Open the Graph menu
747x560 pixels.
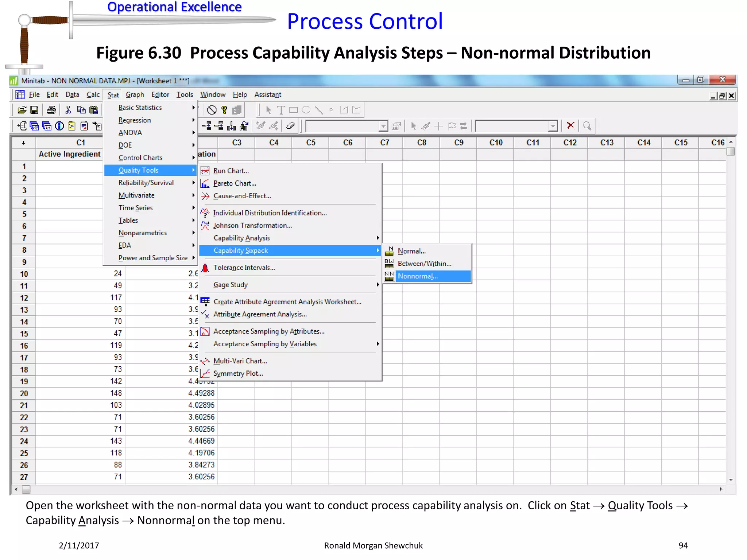click(x=135, y=95)
